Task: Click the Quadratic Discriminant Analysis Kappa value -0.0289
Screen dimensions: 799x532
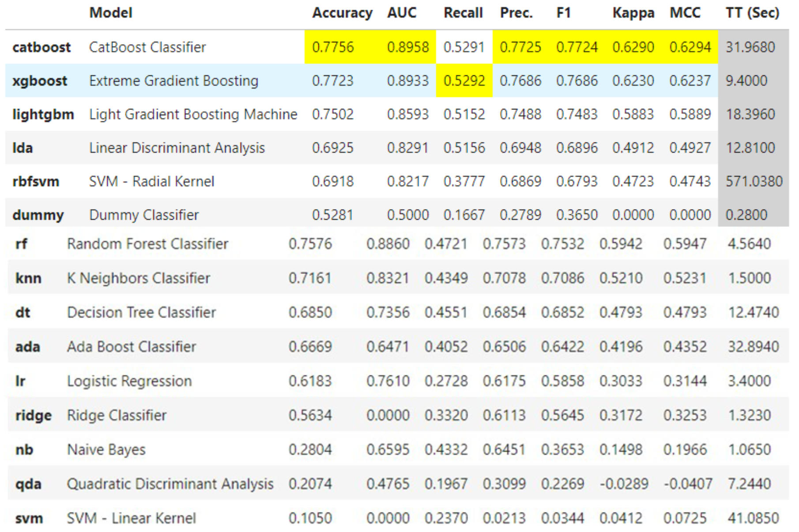Action: 624,484
